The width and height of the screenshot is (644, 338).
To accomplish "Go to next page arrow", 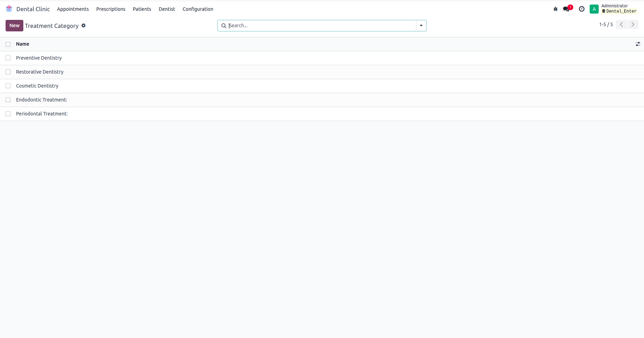I will coord(633,24).
